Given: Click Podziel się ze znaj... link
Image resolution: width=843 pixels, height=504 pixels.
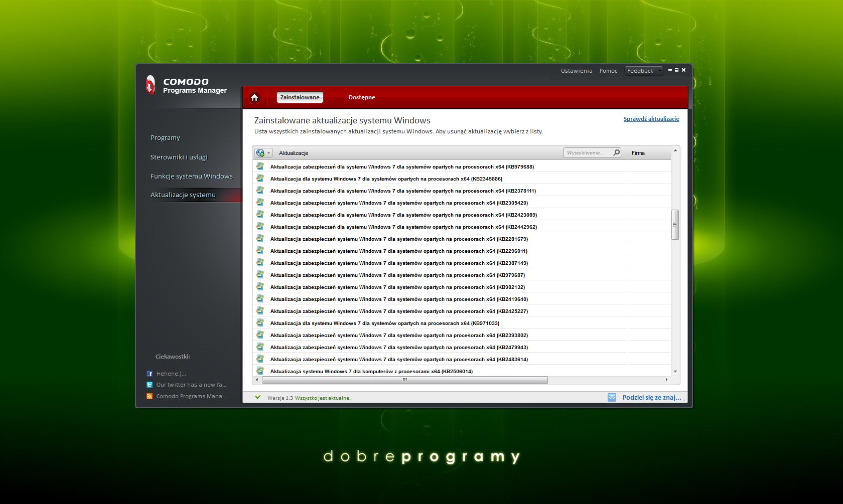Looking at the screenshot, I should click(x=652, y=397).
